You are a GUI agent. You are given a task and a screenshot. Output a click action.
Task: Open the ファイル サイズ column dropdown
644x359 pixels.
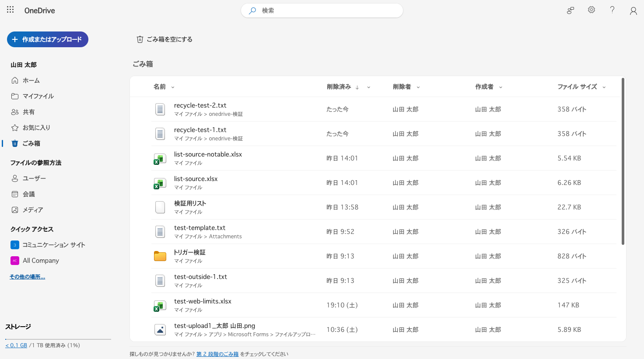604,87
